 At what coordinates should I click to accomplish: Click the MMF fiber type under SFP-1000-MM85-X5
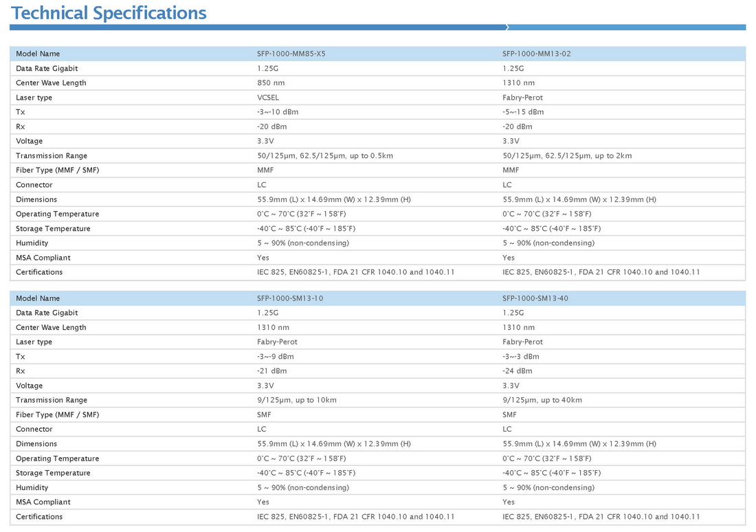point(265,170)
